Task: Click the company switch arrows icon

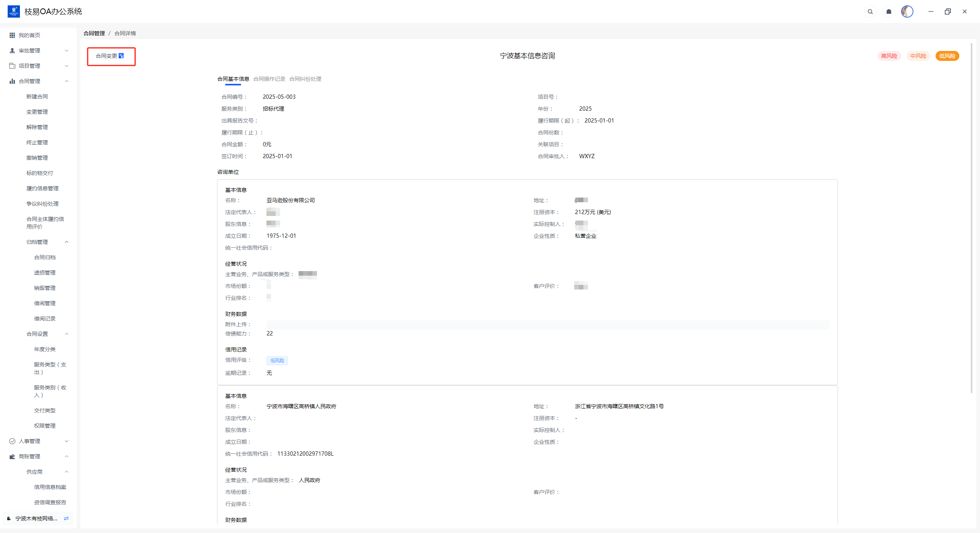Action: (66, 518)
